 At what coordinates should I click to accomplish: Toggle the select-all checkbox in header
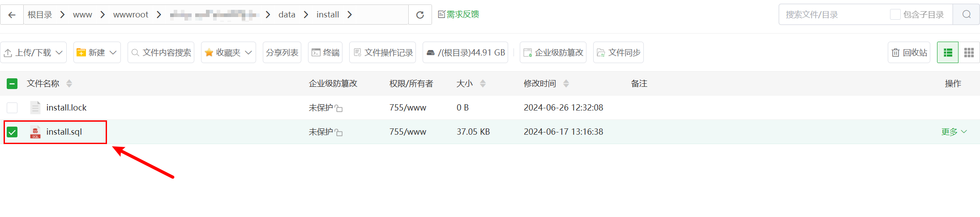tap(12, 84)
